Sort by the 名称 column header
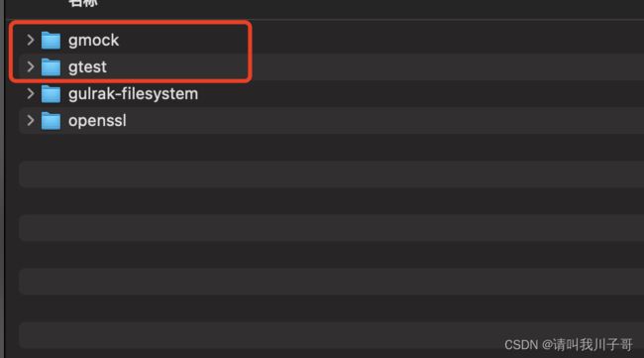The width and height of the screenshot is (644, 358). pos(83,3)
